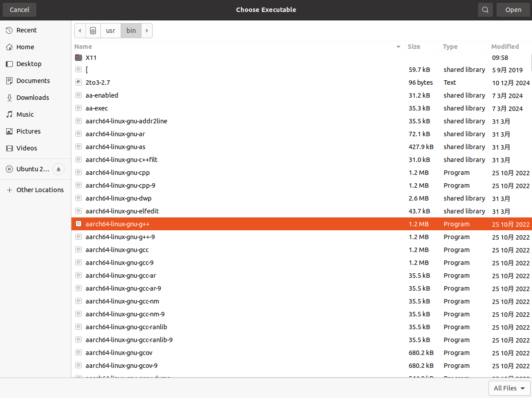532x398 pixels.
Task: Open Documents in the sidebar
Action: [35, 81]
